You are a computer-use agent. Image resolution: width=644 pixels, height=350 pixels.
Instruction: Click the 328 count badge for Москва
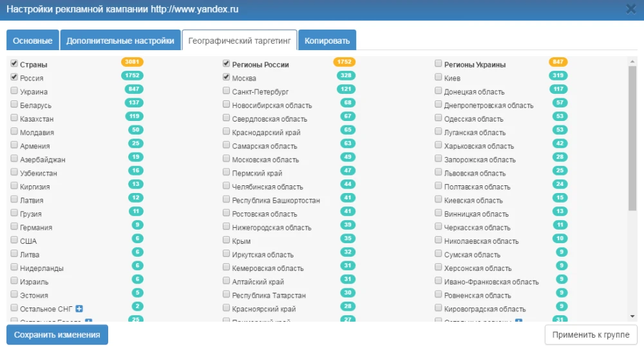click(346, 76)
